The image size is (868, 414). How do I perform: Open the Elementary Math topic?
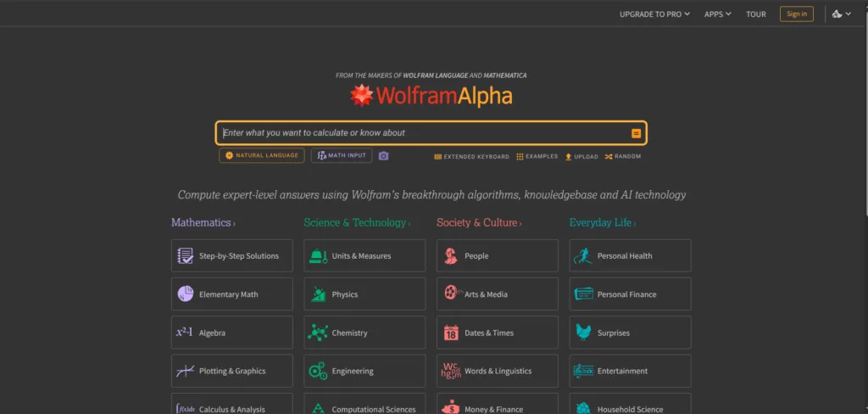tap(232, 294)
